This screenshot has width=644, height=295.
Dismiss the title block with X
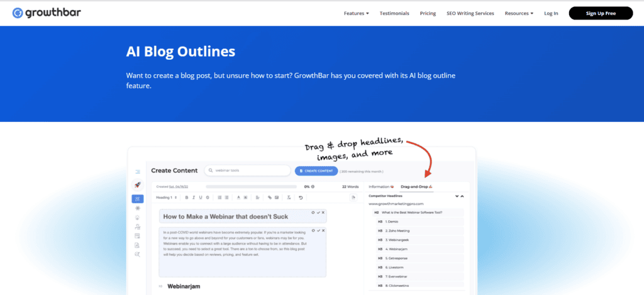coord(323,213)
